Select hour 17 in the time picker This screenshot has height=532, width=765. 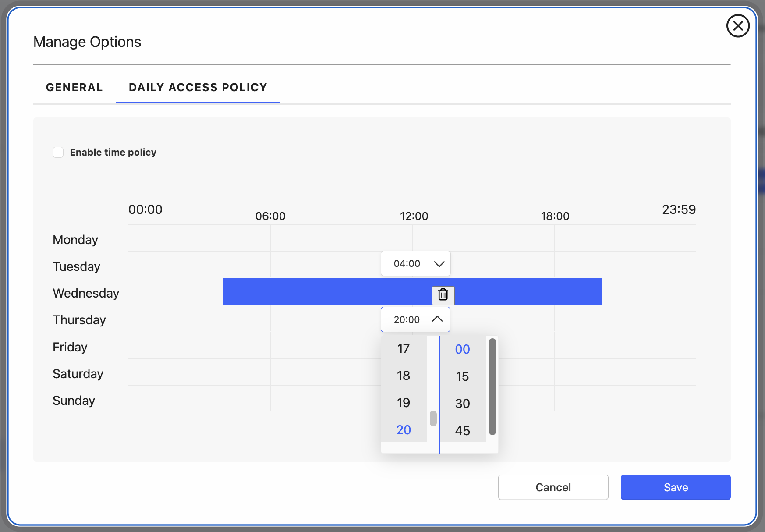click(x=404, y=348)
